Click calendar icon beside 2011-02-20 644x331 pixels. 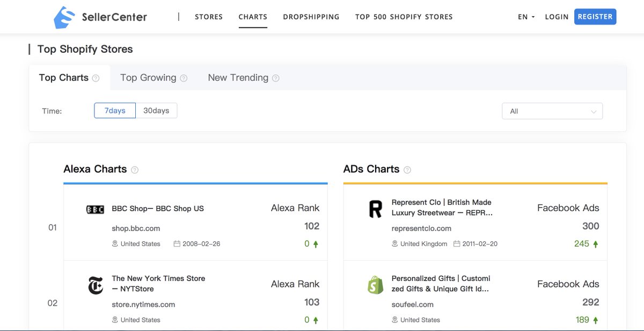coord(457,243)
